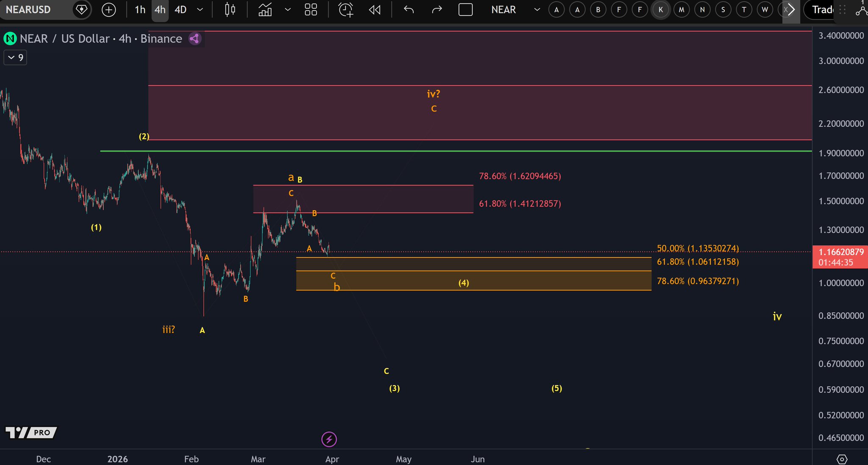Switch to the K layout tab
The image size is (868, 465).
coord(660,9)
